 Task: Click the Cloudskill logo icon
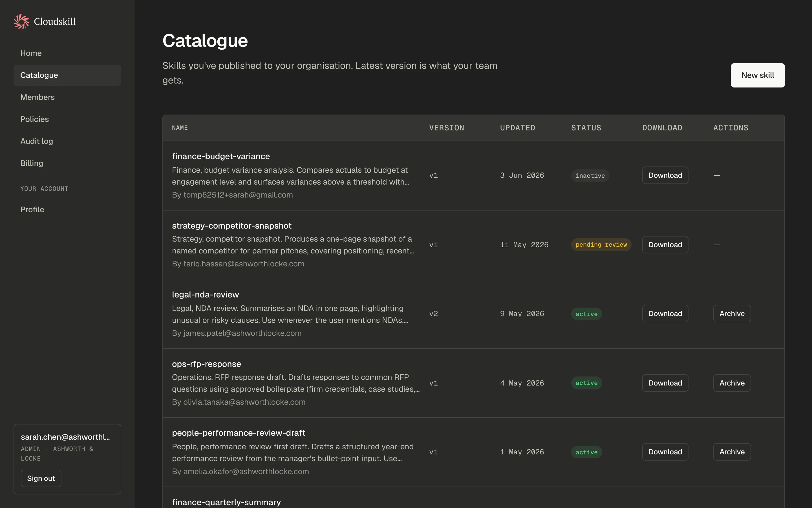click(21, 21)
